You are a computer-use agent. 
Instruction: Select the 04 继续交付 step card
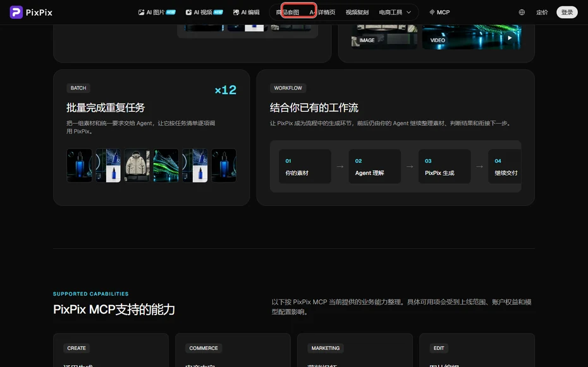tap(505, 166)
